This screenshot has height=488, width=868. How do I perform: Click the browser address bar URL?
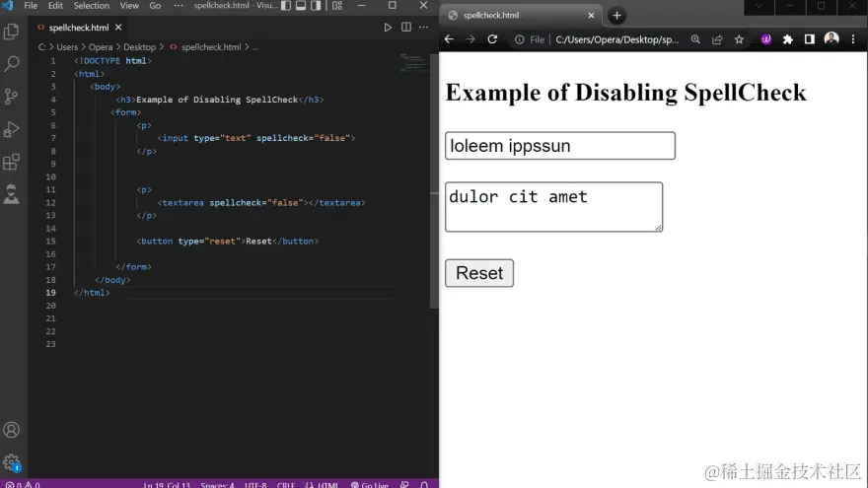coord(616,39)
